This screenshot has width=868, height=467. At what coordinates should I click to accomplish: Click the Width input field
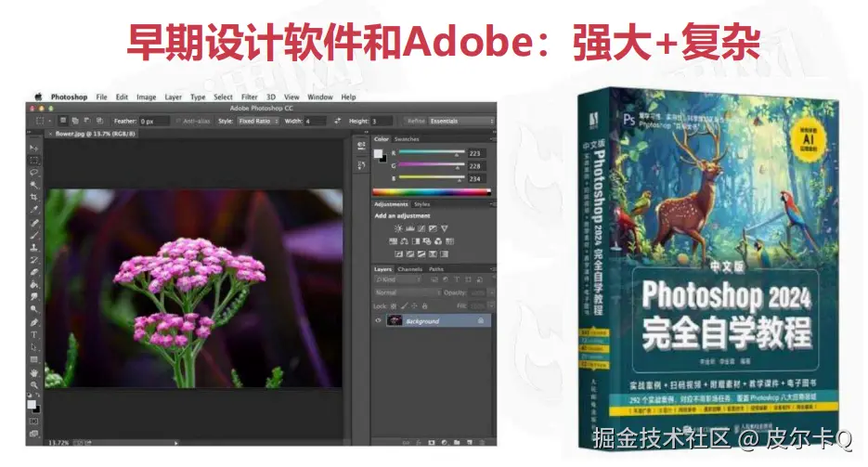(315, 121)
